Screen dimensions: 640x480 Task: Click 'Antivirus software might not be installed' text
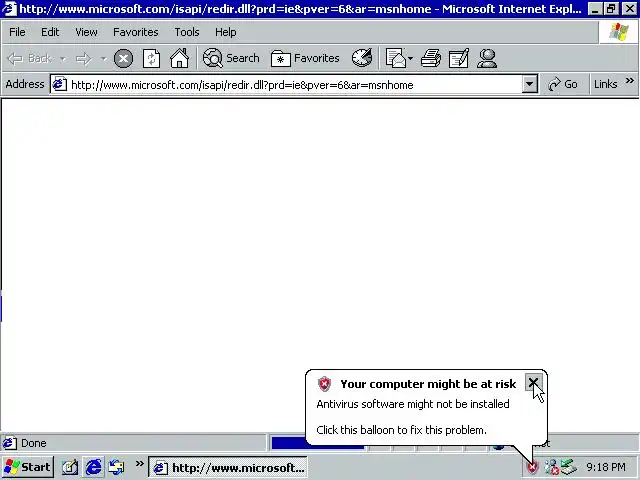tap(413, 404)
